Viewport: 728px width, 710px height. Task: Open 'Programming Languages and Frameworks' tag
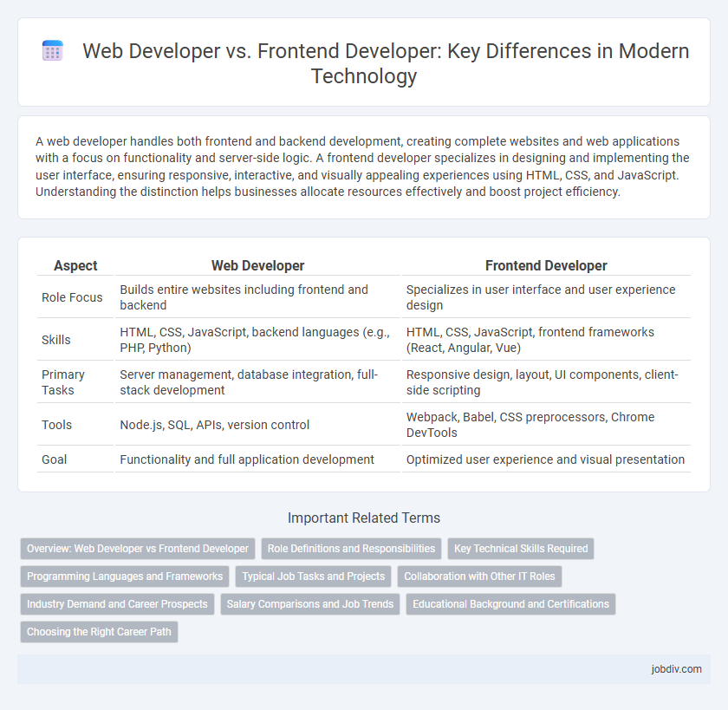pos(125,576)
